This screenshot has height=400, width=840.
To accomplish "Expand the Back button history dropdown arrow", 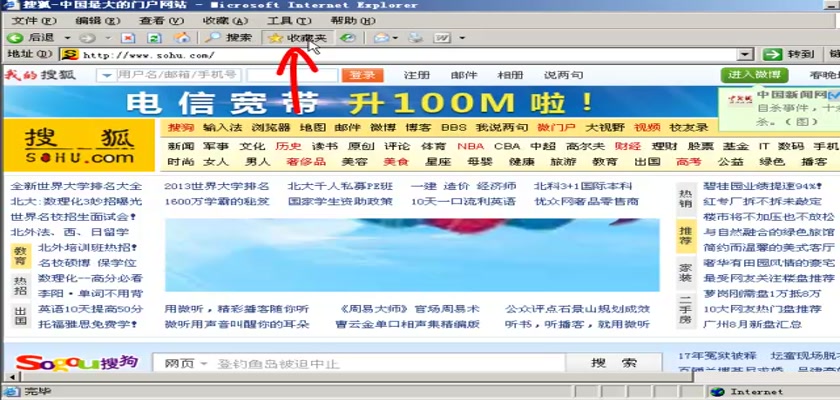I will (x=67, y=38).
